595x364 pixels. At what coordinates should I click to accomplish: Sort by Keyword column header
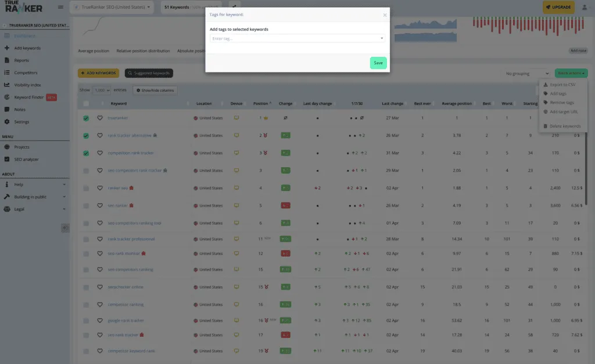pos(119,103)
